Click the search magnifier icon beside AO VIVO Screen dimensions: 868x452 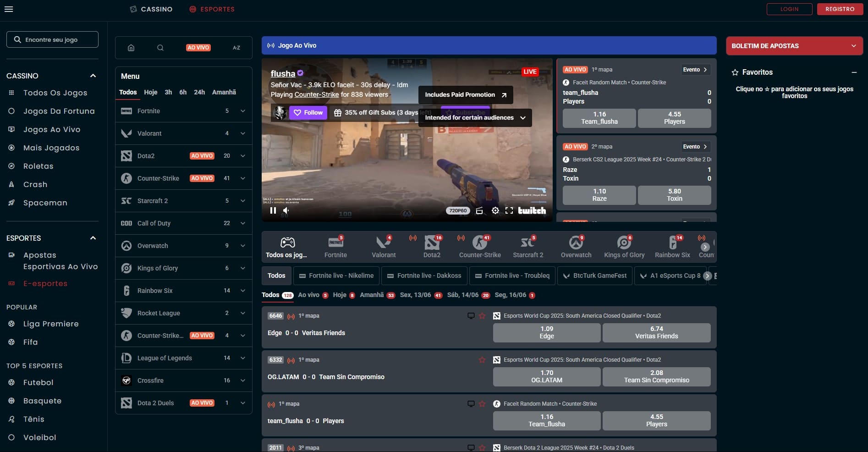click(x=160, y=48)
